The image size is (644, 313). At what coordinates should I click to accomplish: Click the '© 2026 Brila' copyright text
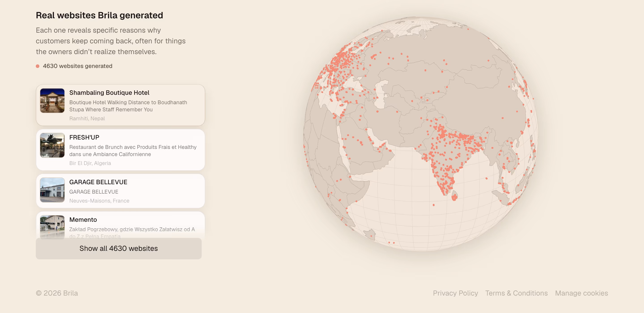[x=57, y=293]
